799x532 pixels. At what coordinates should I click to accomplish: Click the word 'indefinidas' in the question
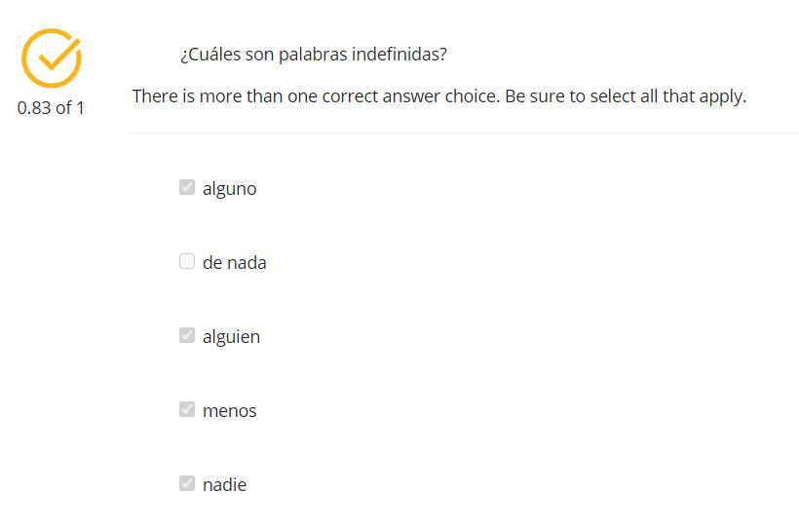pyautogui.click(x=399, y=55)
